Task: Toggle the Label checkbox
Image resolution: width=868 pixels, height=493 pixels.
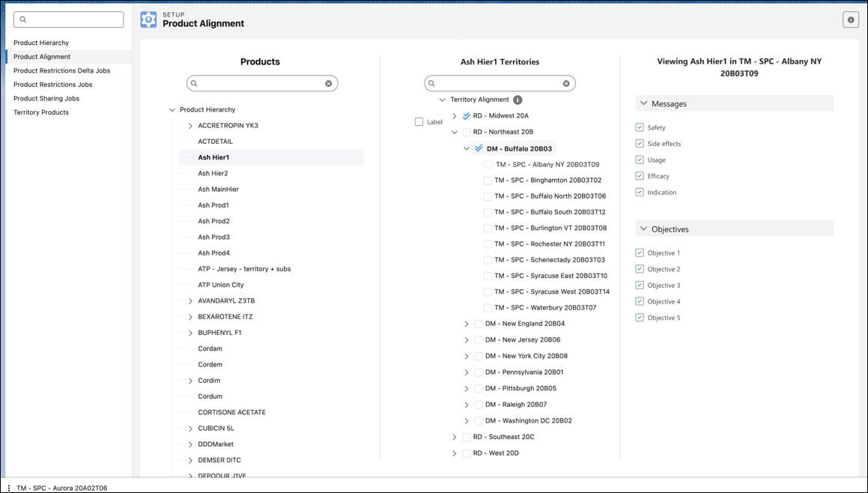Action: tap(419, 122)
